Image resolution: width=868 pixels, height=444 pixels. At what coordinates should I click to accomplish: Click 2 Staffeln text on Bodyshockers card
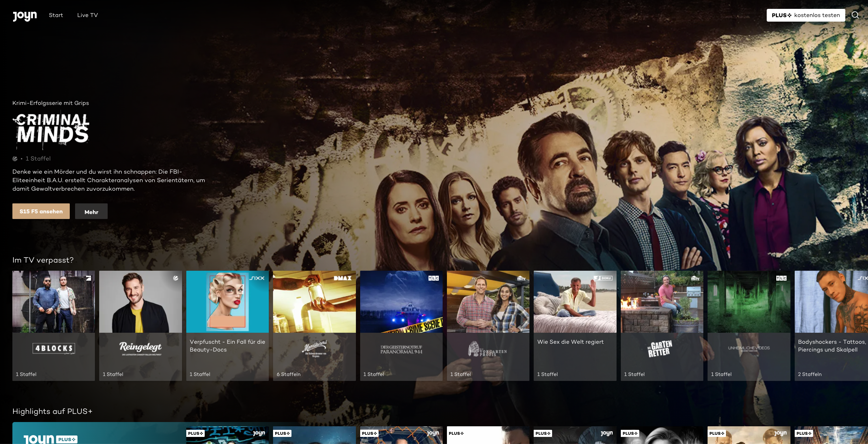click(x=810, y=374)
